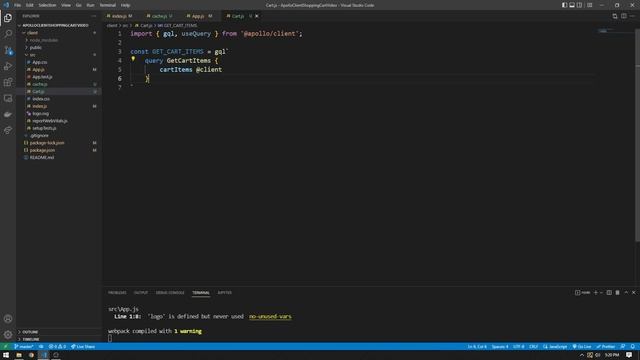Open the Accounts menu icon
Viewport: 640px width, 360px height.
[8, 319]
